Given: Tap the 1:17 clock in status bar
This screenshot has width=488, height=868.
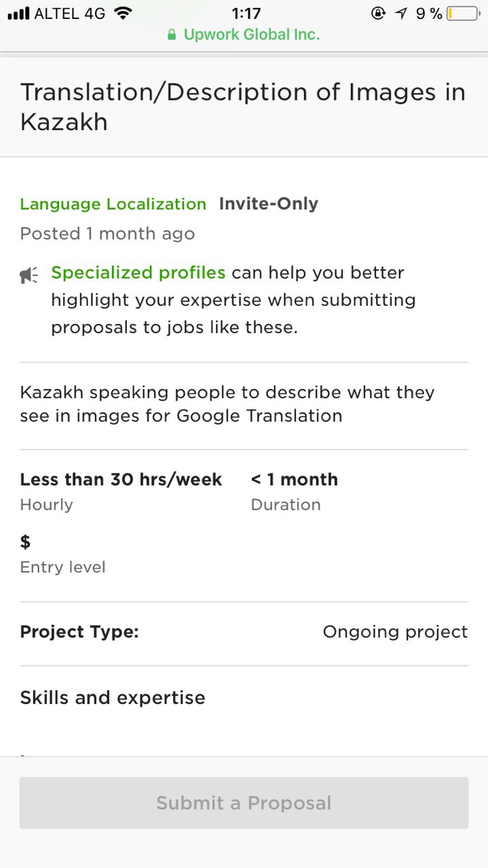Looking at the screenshot, I should (246, 13).
